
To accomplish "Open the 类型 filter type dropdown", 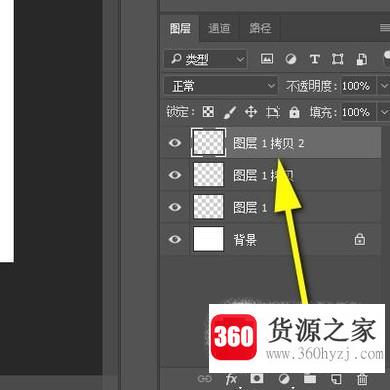I will click(205, 59).
